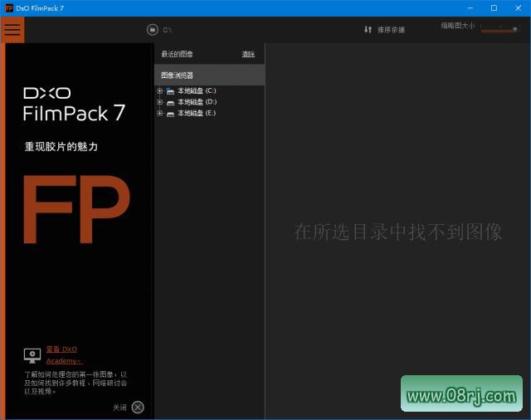531x420 pixels.
Task: Minimize the DxO FilmPack 7 window
Action: coord(470,8)
